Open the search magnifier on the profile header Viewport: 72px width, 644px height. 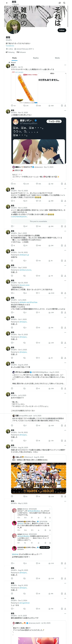coord(64,3)
